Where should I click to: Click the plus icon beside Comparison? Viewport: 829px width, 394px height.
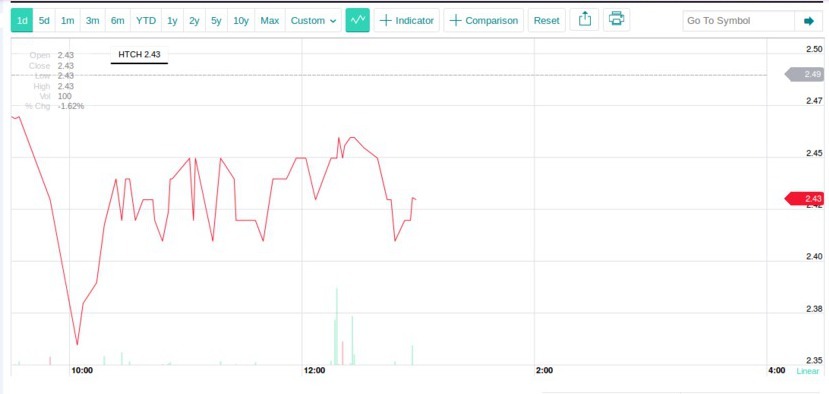[x=455, y=21]
